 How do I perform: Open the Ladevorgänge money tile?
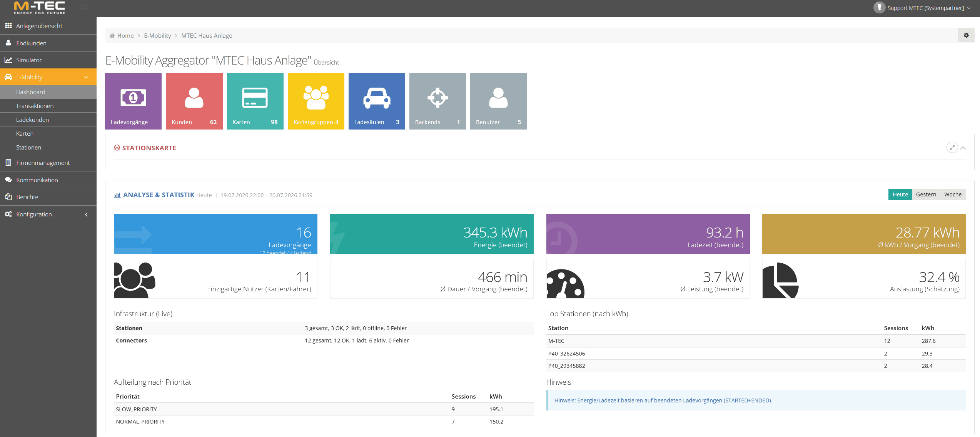(133, 101)
